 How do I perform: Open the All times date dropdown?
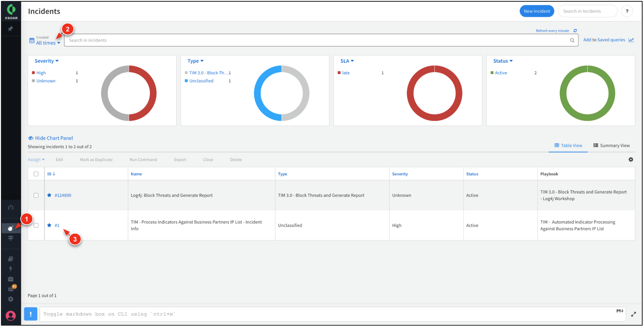(48, 43)
